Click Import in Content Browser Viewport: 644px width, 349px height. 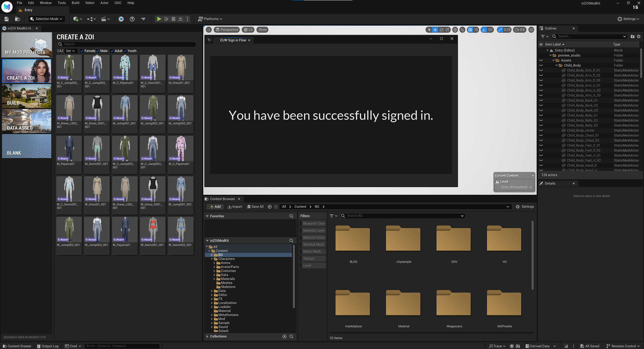[x=235, y=207]
